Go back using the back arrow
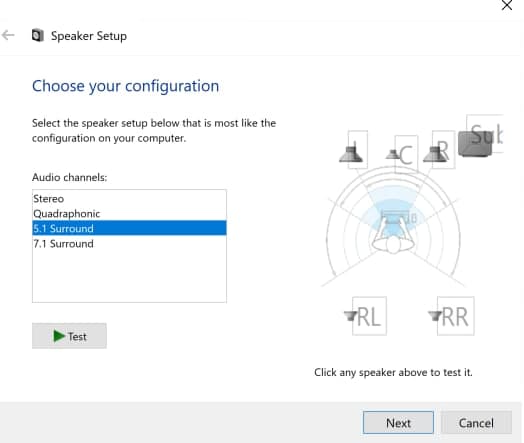 (8, 35)
